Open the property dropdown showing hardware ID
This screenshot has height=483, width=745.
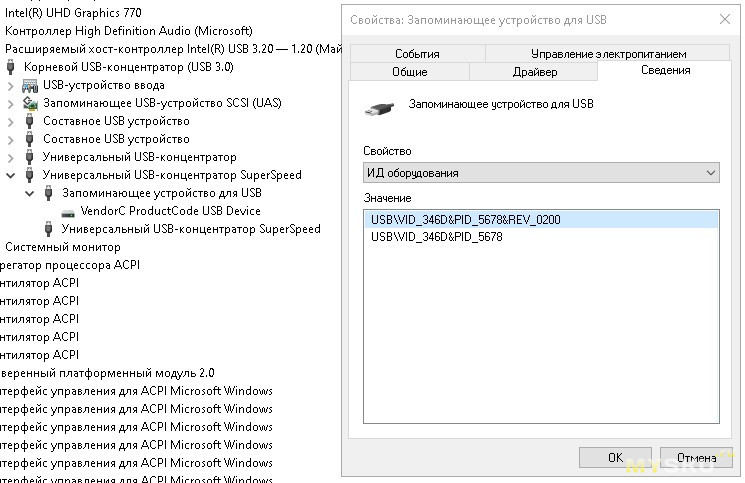(541, 173)
